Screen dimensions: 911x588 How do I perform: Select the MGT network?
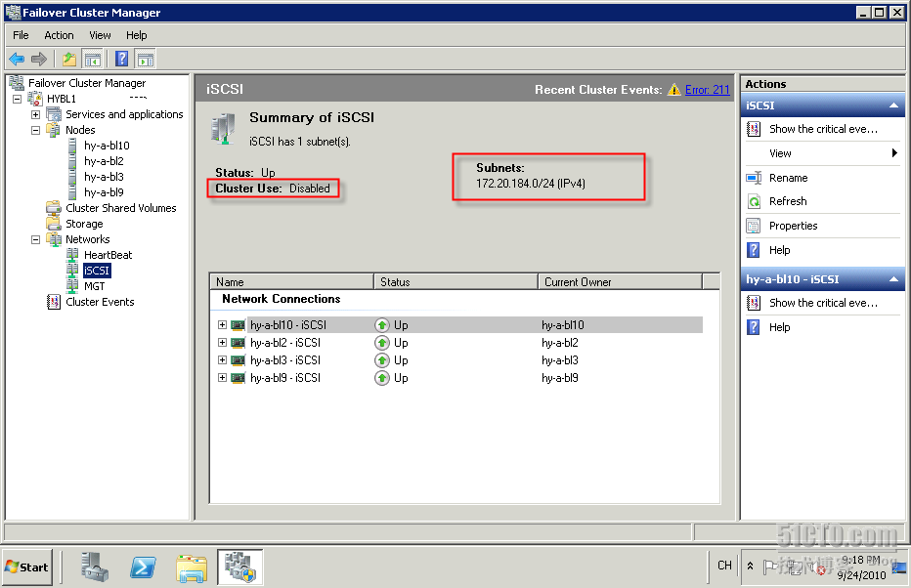coord(94,287)
